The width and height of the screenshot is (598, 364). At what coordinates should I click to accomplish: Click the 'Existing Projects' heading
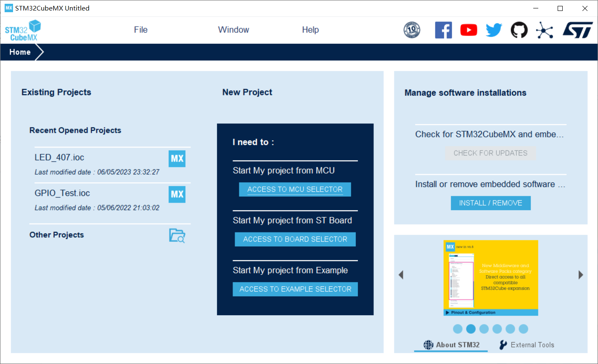click(56, 92)
